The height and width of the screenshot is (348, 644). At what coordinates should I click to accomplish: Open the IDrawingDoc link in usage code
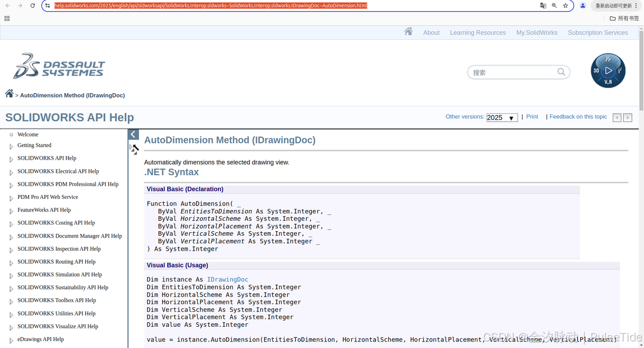click(x=227, y=280)
